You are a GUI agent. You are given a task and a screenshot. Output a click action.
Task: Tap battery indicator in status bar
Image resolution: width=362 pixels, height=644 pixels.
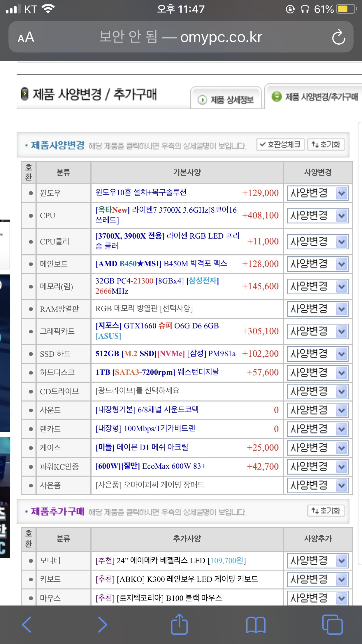click(x=347, y=9)
